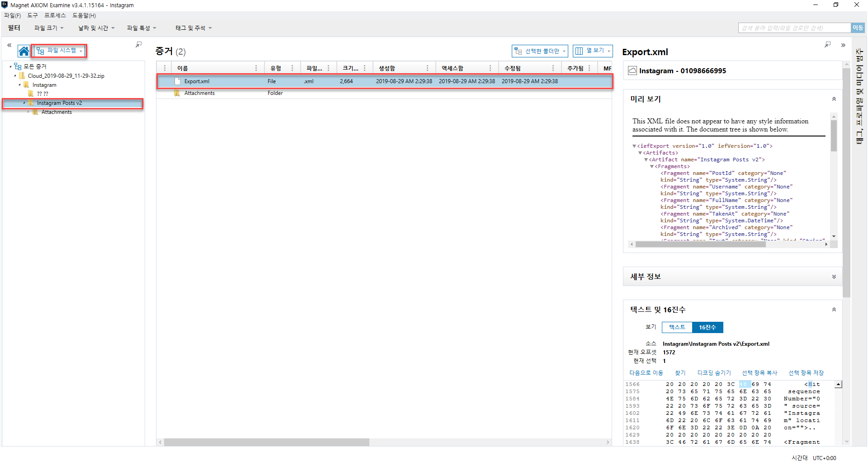Image resolution: width=868 pixels, height=470 pixels.
Task: Select Cloud_2019-08-29_11-29-32.zip in tree
Action: pyautogui.click(x=66, y=76)
